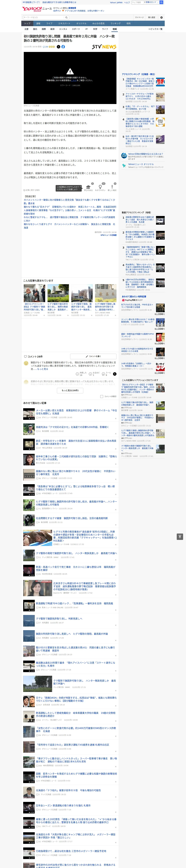Dismiss the メーカーは買い控えを懸念 recommendation with ×
Image resolution: width=186 pixels, height=868 pixels.
click(x=116, y=419)
